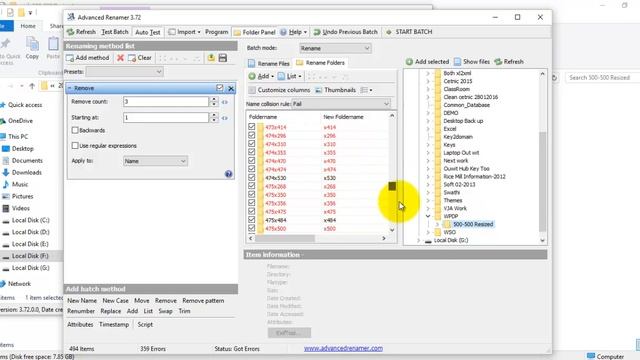Open view options dropdown beside Thumbnails
This screenshot has height=360, width=640.
(x=366, y=90)
